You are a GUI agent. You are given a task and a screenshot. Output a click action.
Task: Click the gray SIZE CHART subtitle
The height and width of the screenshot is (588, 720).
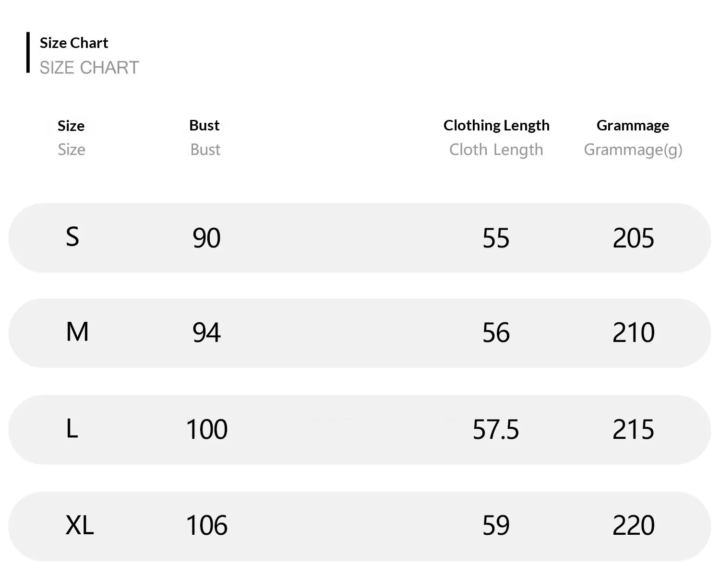89,68
